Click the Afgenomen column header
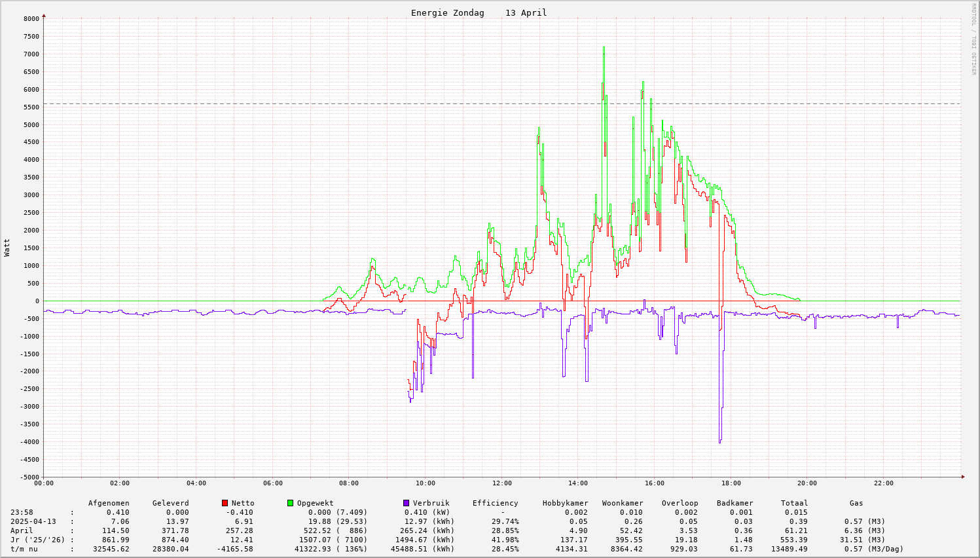This screenshot has width=980, height=558. tap(109, 503)
